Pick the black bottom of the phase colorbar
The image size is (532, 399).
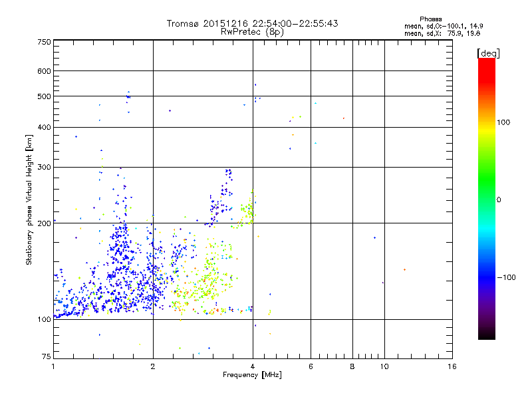point(487,334)
